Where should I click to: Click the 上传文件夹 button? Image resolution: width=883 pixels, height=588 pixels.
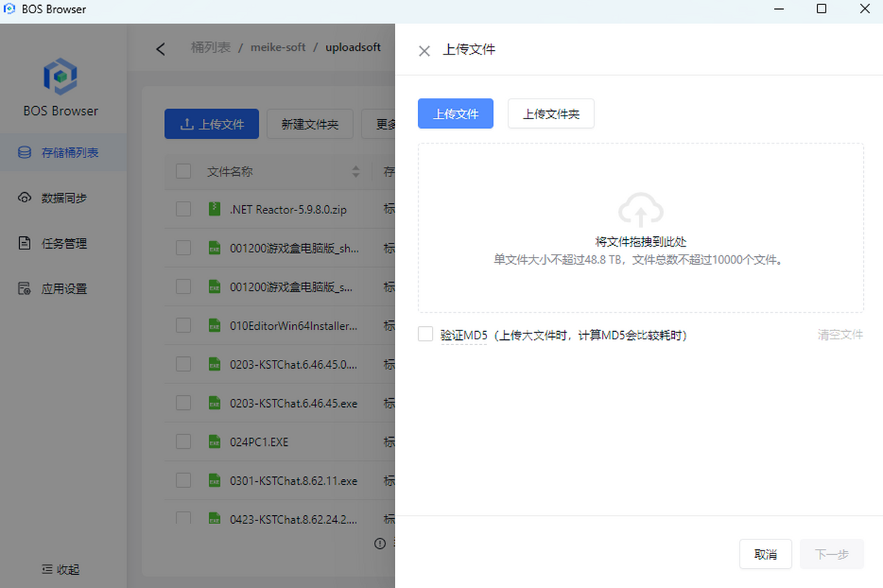(550, 114)
